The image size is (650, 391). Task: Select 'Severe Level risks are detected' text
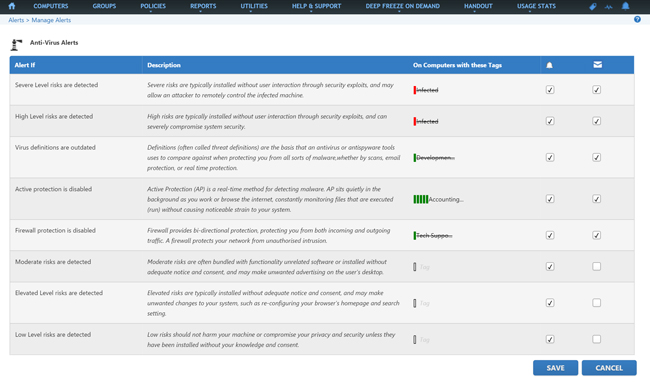[56, 85]
